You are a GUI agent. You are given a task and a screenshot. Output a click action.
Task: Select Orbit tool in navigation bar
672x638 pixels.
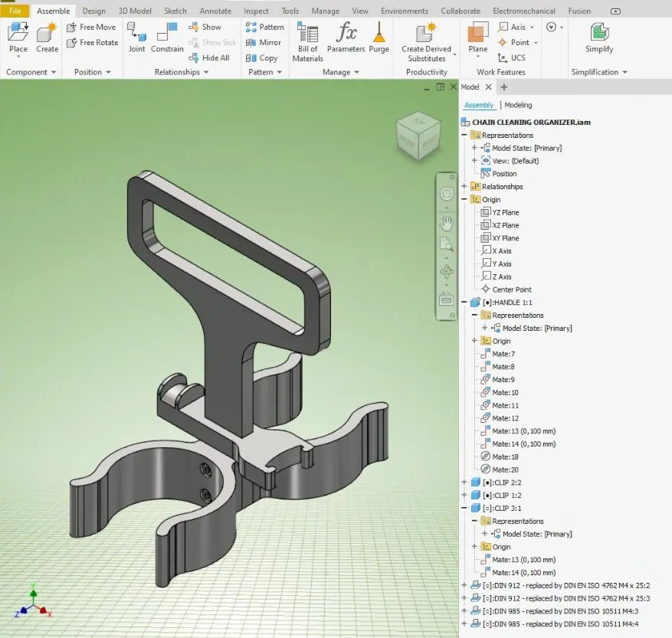(447, 271)
